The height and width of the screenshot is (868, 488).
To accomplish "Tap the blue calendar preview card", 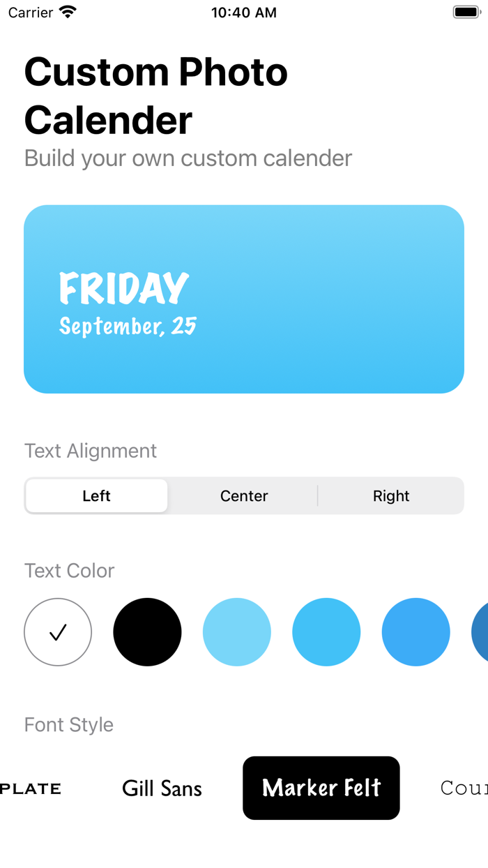I will pyautogui.click(x=244, y=299).
